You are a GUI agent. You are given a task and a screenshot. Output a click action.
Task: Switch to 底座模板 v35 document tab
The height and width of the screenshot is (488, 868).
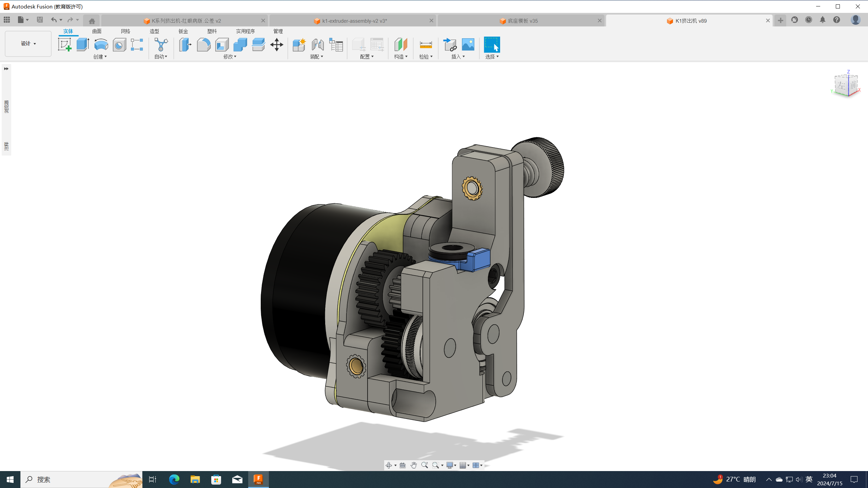pyautogui.click(x=520, y=21)
